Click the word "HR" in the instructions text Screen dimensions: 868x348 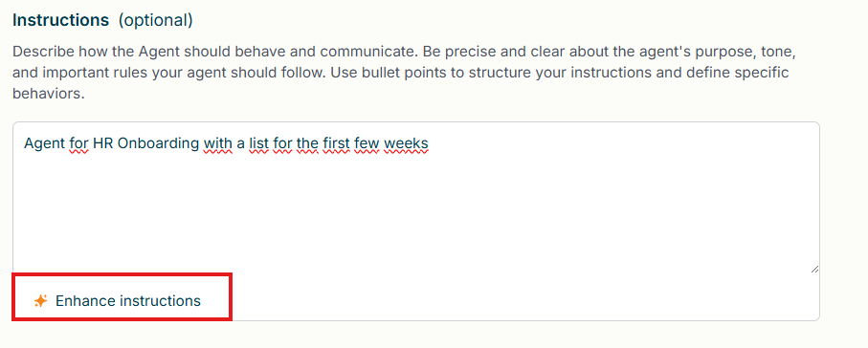tap(103, 143)
